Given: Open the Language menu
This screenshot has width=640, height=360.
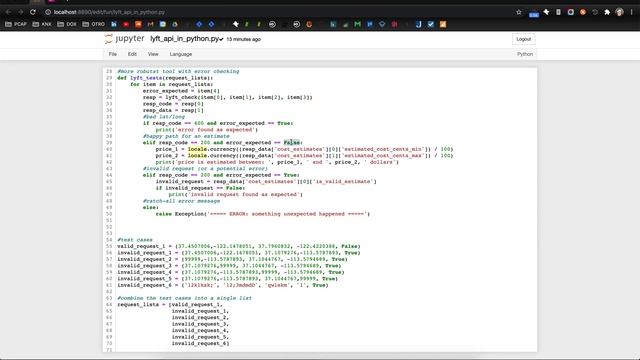Looking at the screenshot, I should tap(181, 54).
